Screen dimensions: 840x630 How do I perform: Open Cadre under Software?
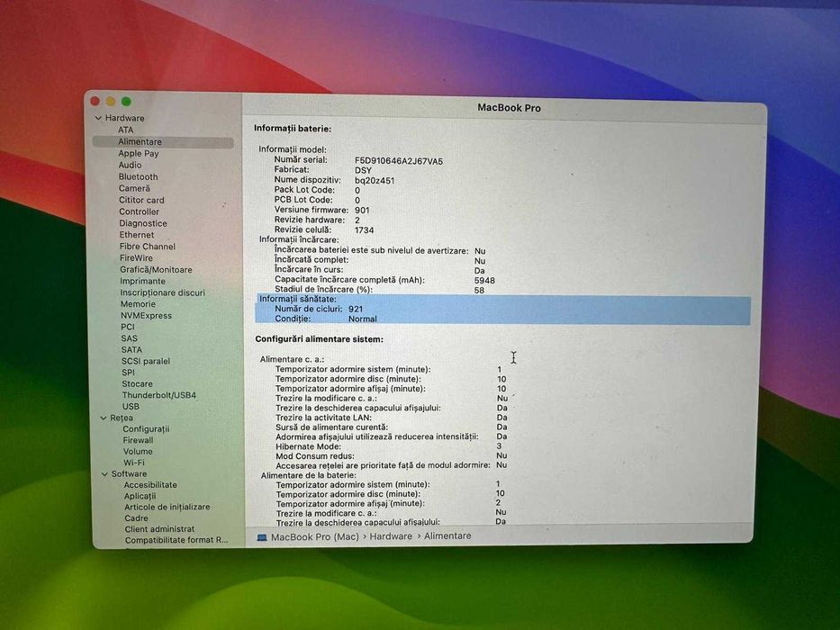click(x=136, y=518)
